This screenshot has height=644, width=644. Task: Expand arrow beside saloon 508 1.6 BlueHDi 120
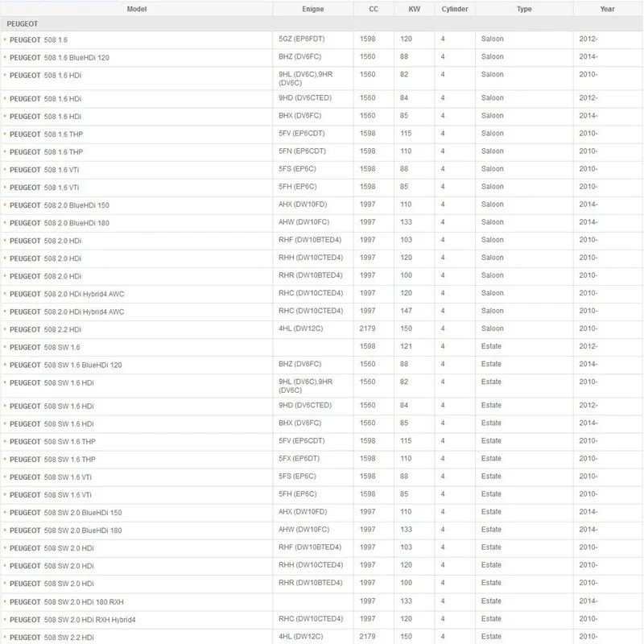pos(5,57)
